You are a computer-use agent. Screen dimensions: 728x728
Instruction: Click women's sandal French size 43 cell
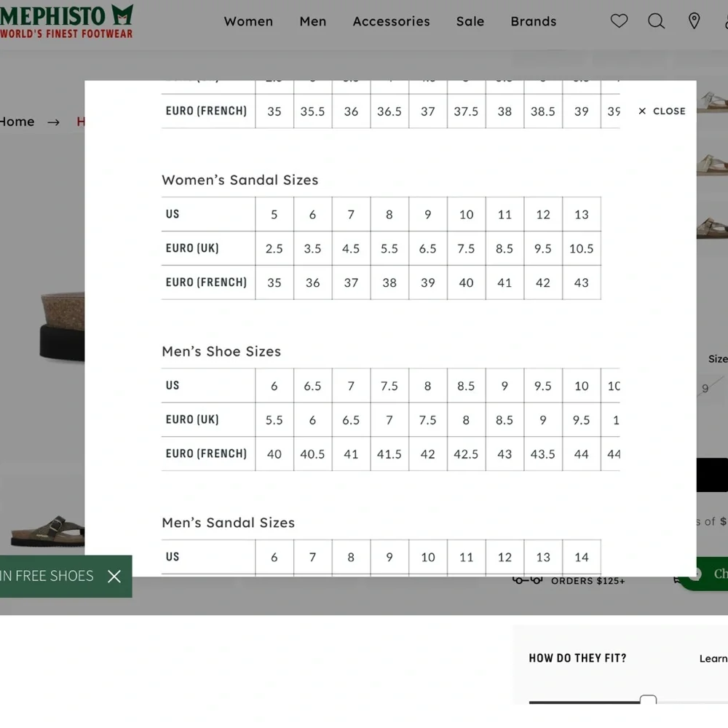pos(582,282)
